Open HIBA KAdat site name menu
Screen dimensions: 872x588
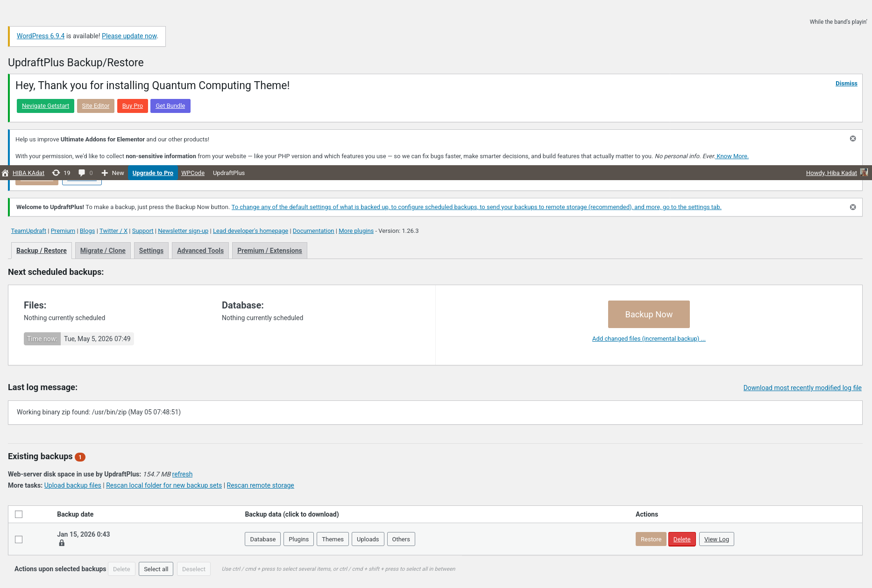[x=28, y=173]
